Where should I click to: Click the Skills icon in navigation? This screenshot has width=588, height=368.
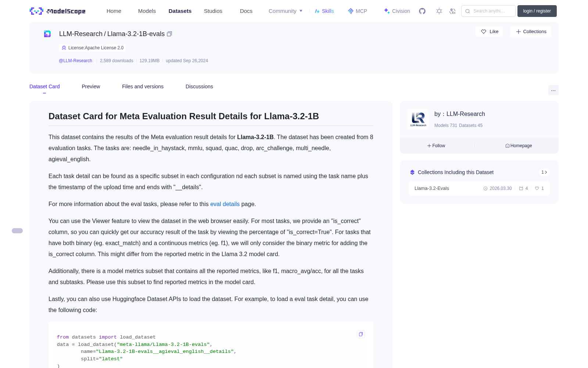coord(317,11)
